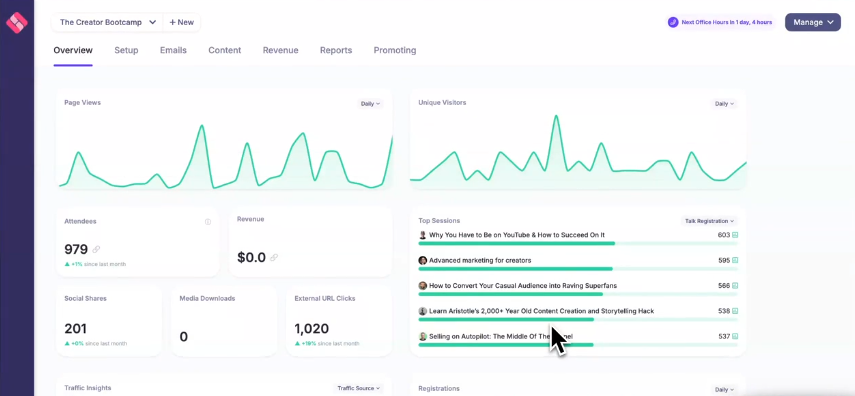Click the + New button
Image resolution: width=855 pixels, height=396 pixels.
pos(182,22)
